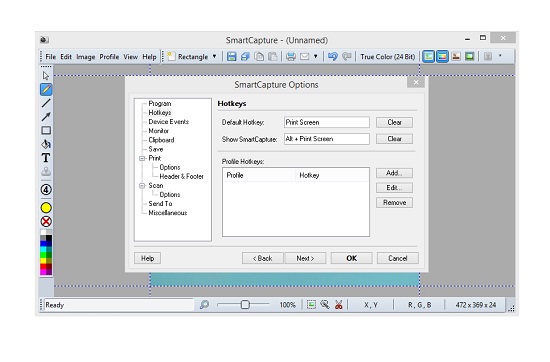The height and width of the screenshot is (362, 550).
Task: Open the dropdown arrow next to email icon
Action: pos(315,56)
